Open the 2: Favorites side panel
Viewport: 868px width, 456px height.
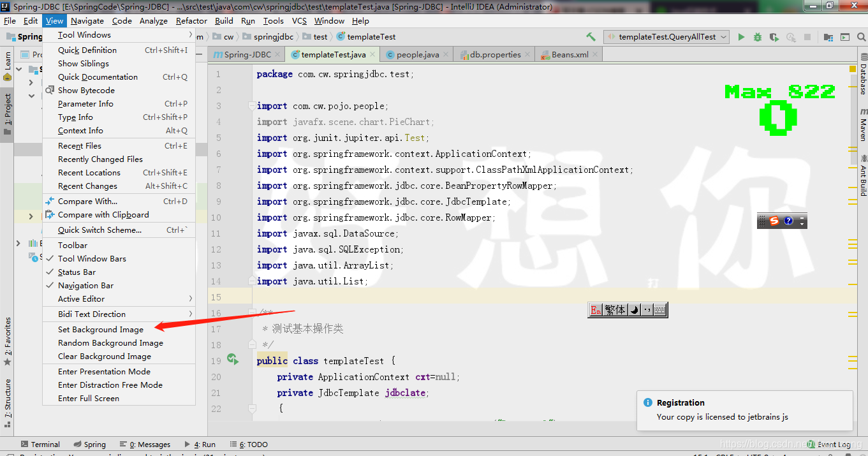7,341
